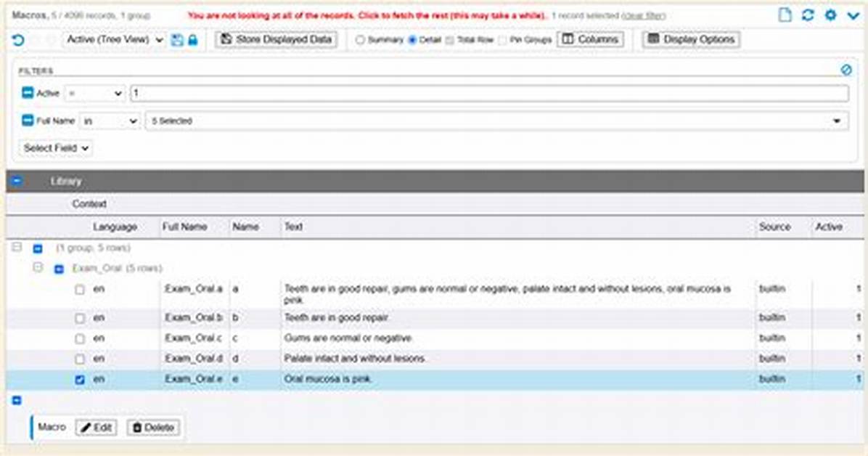This screenshot has width=868, height=456.
Task: Sort by the Full Name column header
Action: click(184, 227)
